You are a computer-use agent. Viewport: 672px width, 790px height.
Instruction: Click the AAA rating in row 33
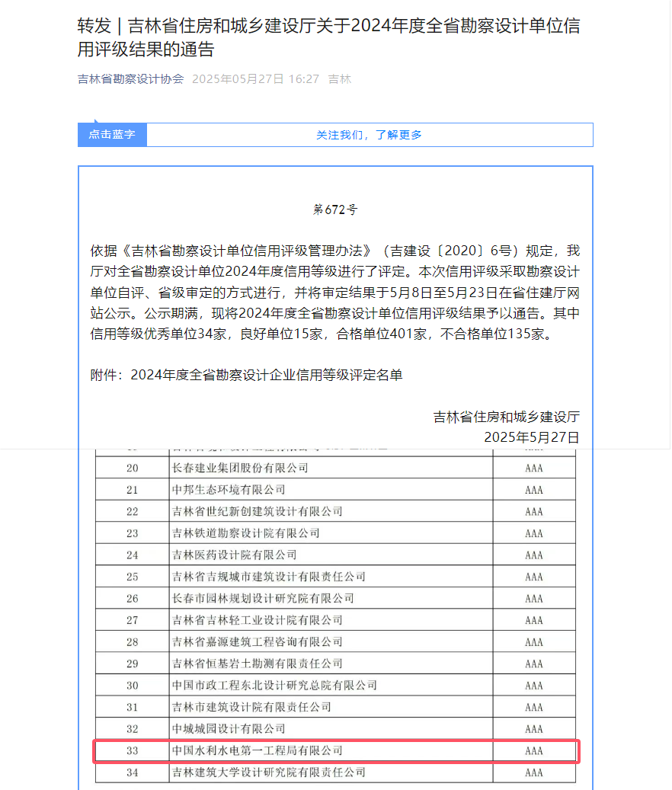pyautogui.click(x=534, y=750)
